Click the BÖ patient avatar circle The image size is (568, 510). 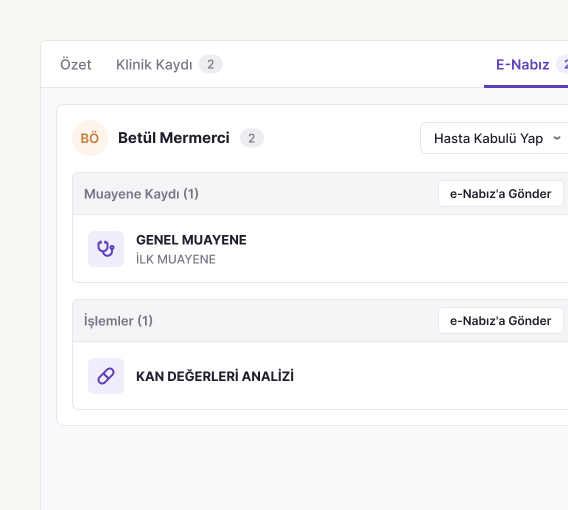pos(90,138)
